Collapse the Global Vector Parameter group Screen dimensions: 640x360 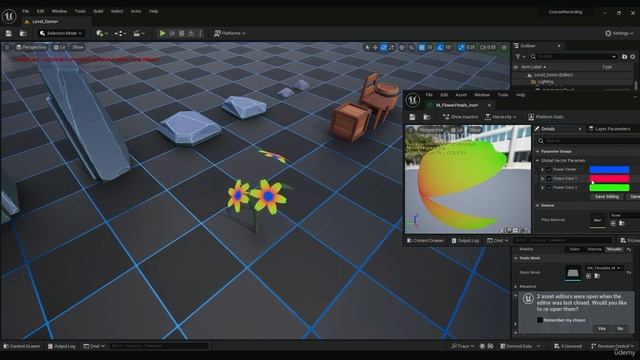click(538, 160)
